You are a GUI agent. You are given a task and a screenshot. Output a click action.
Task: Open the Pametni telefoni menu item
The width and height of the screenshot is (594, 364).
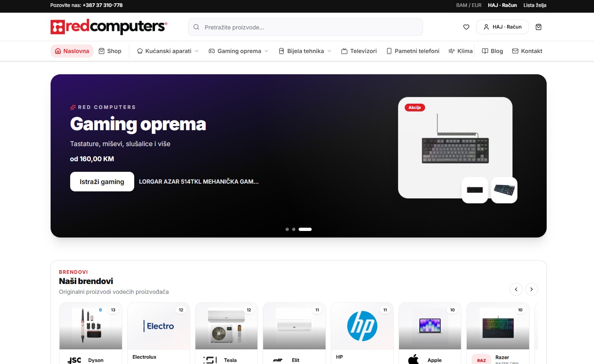(413, 51)
